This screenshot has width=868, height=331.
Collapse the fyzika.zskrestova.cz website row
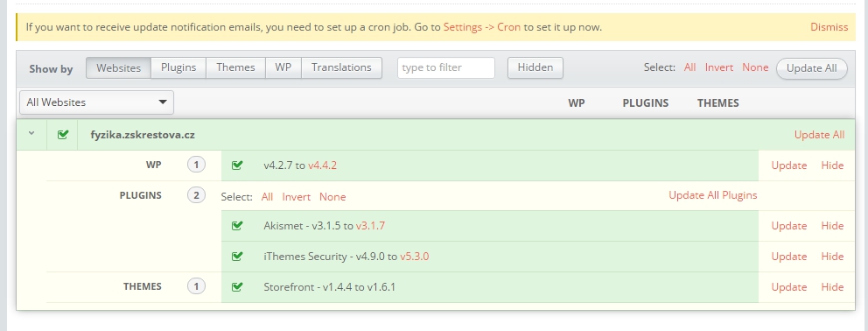[31, 133]
